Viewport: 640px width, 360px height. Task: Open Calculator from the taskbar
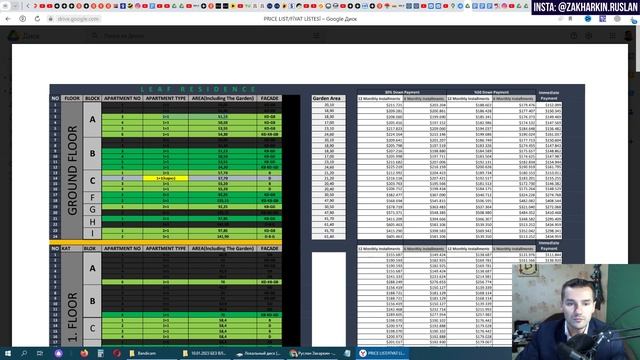click(x=100, y=353)
